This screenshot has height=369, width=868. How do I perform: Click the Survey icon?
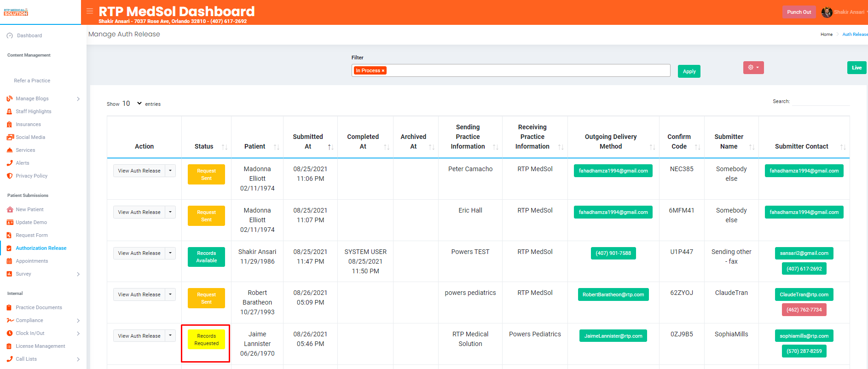tap(9, 274)
